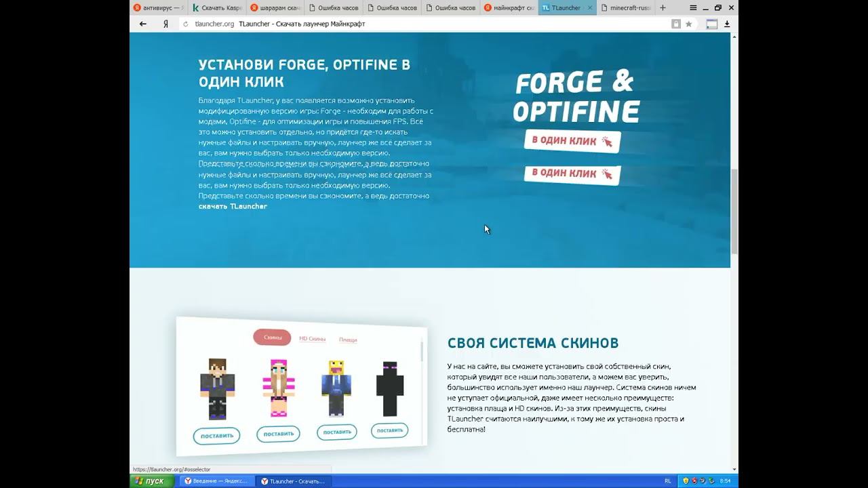
Task: Click the brown-haired boy skin thumbnail
Action: (217, 389)
